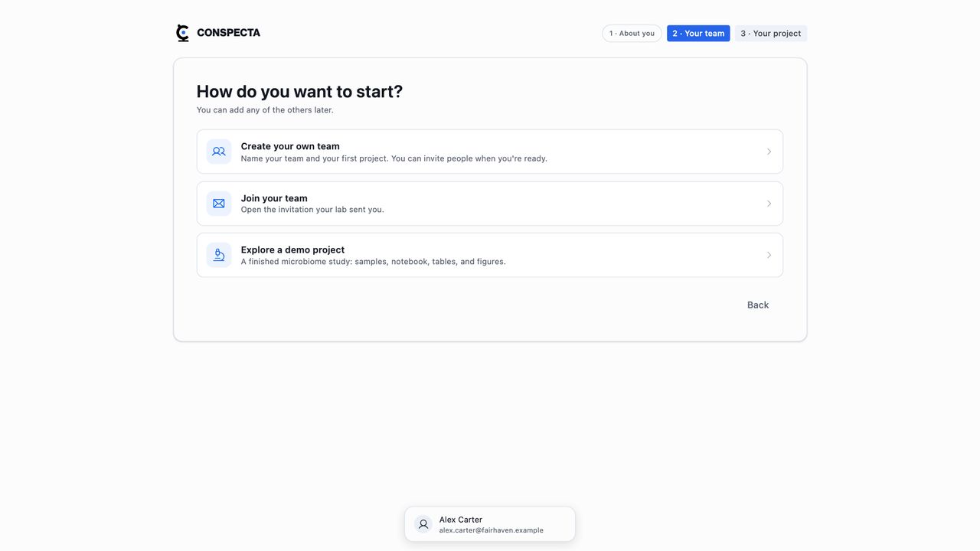980x551 pixels.
Task: Click email alex.carter@fairhaven.example
Action: (492, 530)
